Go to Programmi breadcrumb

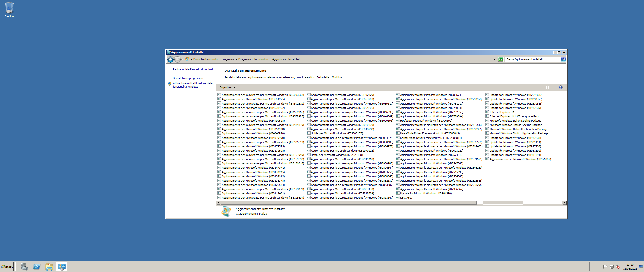coord(228,59)
